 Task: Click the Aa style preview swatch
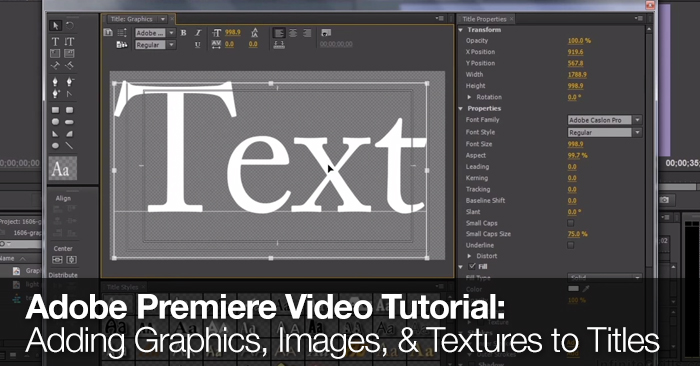62,168
